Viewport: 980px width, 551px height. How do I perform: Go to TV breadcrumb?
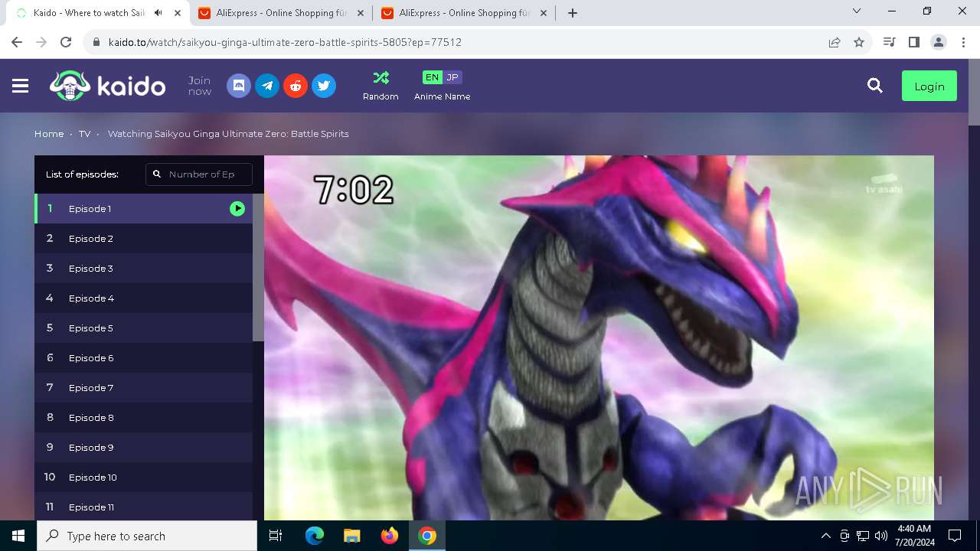[84, 134]
